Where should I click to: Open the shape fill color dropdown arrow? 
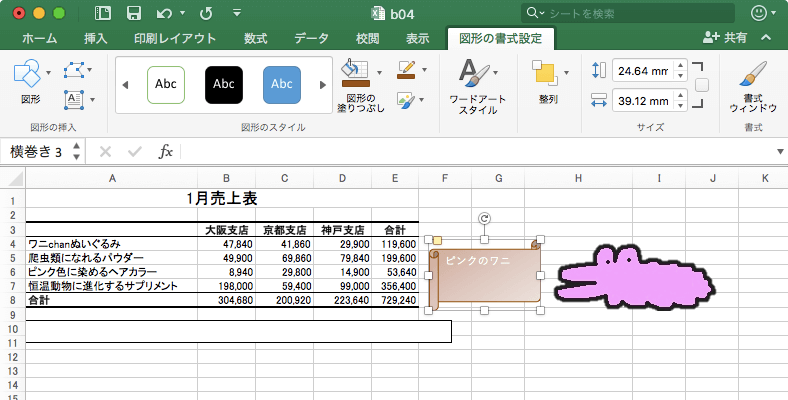[379, 73]
